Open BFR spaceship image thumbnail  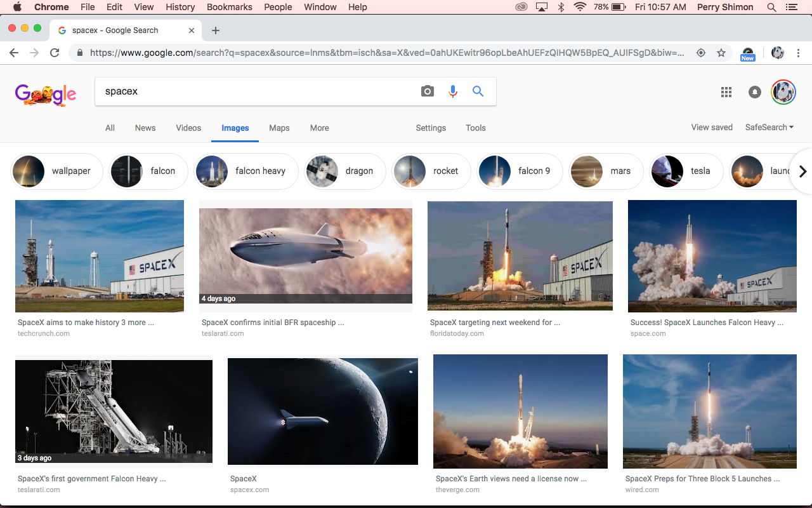(306, 256)
